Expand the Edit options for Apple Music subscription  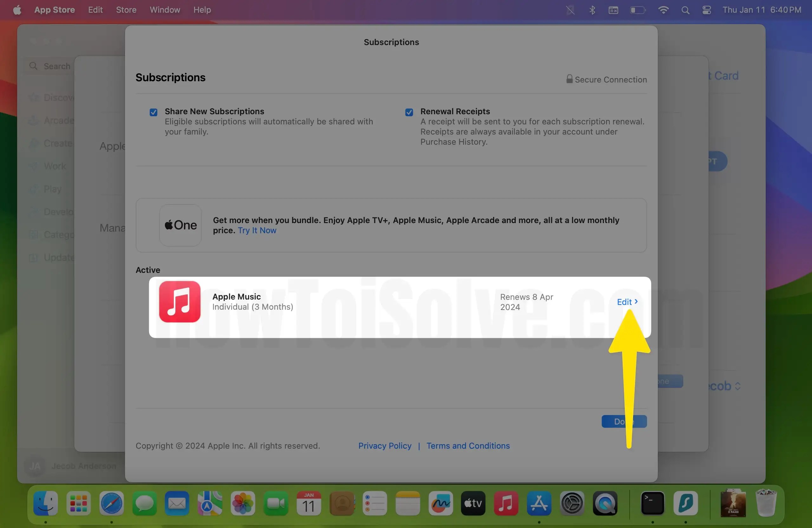click(627, 302)
